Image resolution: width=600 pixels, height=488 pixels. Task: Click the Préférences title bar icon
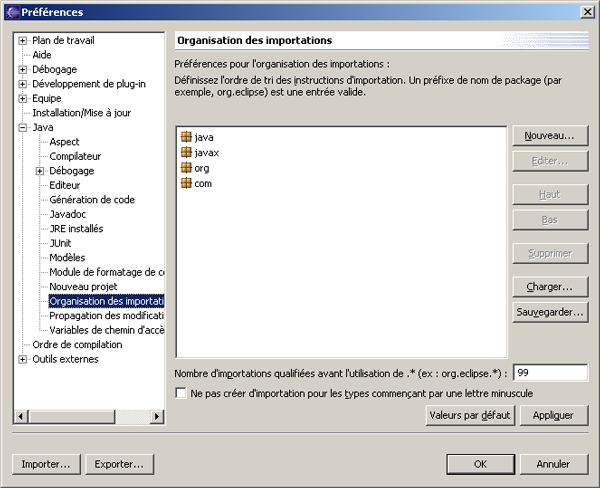11,12
